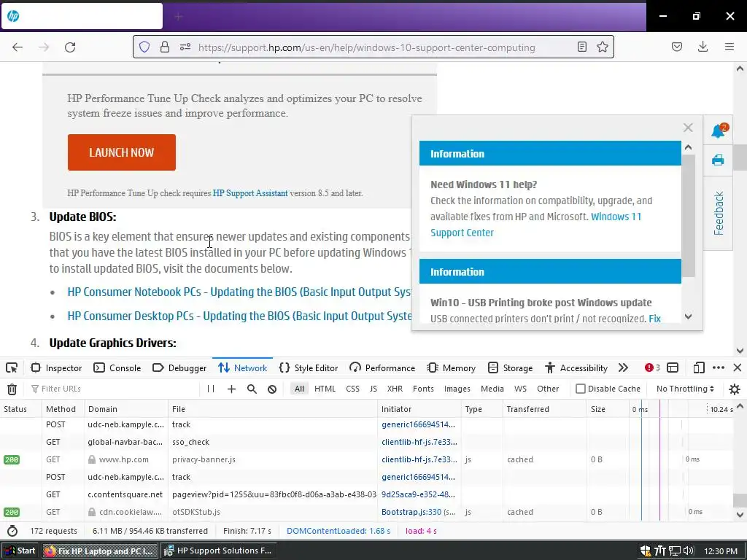Enable the Disable Cache checkbox
747x560 pixels.
pos(580,389)
